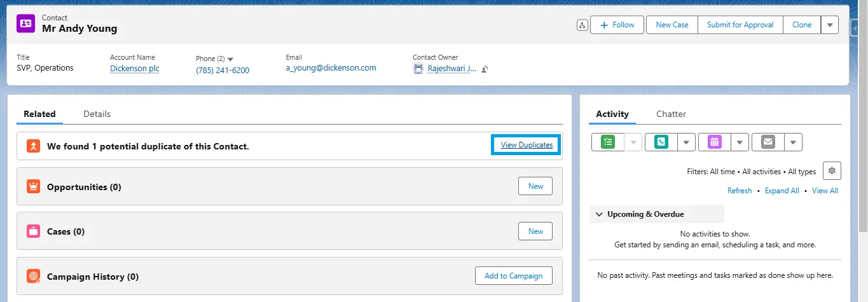868x302 pixels.
Task: Open the Dickenson plc account link
Action: (x=134, y=69)
